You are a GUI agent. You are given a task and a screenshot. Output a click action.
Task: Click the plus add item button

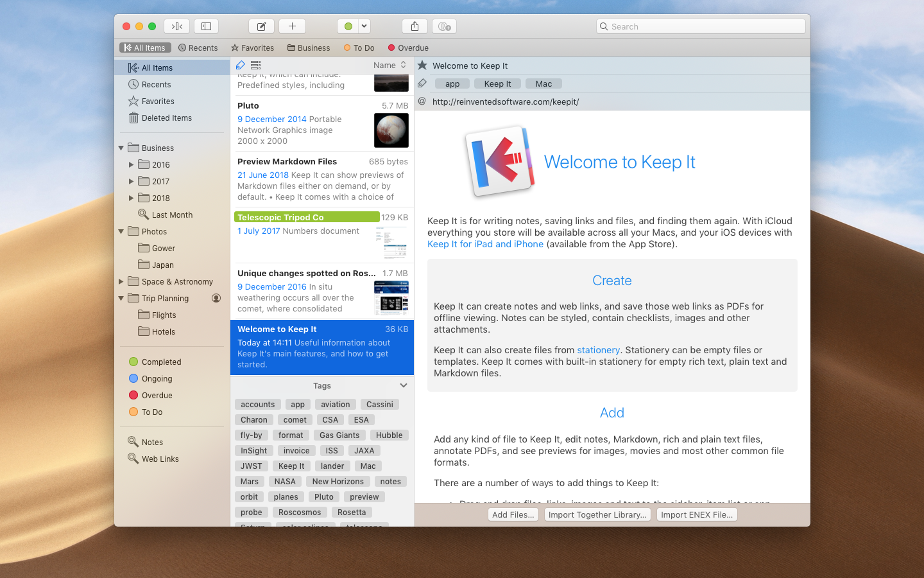tap(292, 26)
